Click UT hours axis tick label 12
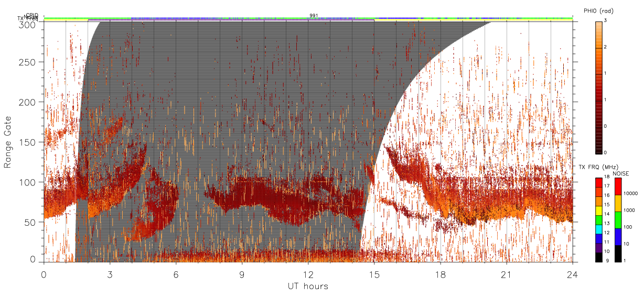644x297 pixels. pos(308,274)
